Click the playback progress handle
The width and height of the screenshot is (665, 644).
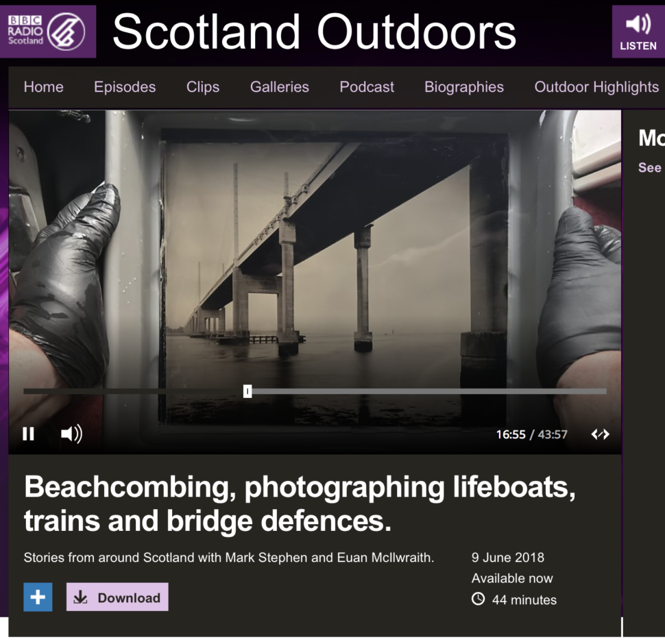click(x=247, y=391)
